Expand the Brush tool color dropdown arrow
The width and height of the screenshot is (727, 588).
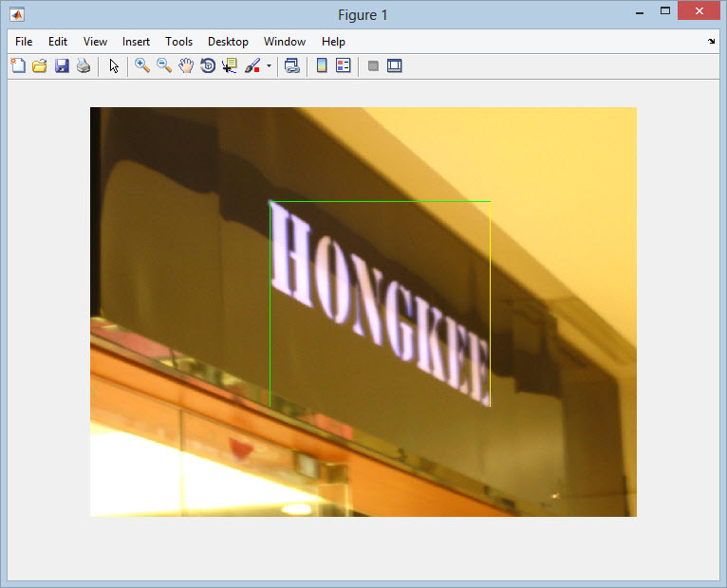[269, 65]
